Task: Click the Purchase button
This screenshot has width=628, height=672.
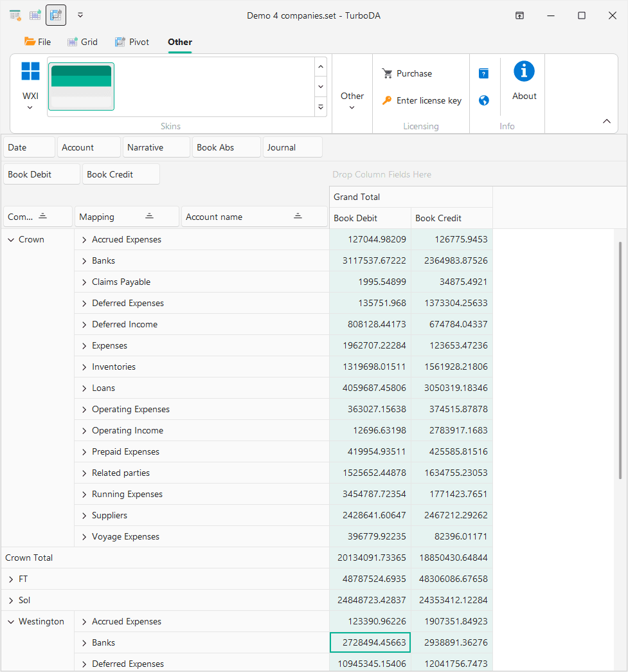Action: click(x=407, y=74)
